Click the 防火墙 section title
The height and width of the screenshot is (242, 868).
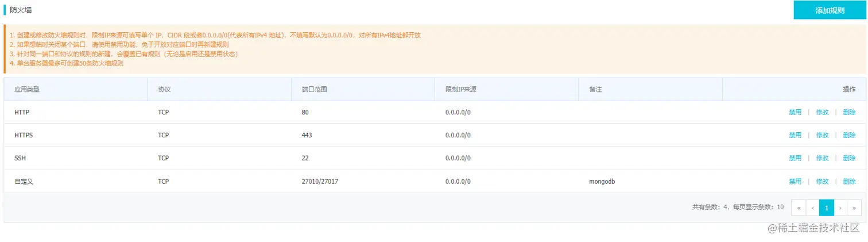21,10
